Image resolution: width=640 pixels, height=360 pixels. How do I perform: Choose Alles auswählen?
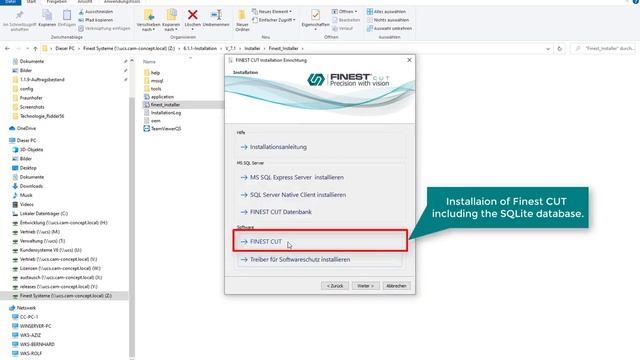386,11
